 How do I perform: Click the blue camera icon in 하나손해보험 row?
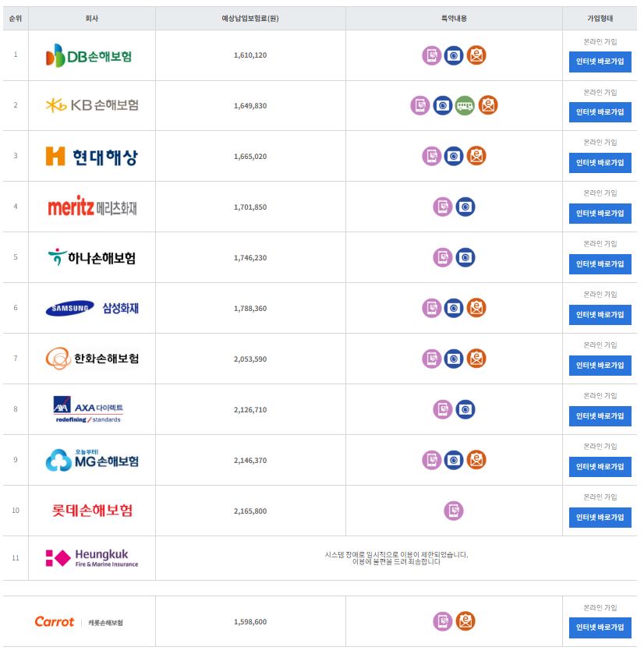pos(465,257)
